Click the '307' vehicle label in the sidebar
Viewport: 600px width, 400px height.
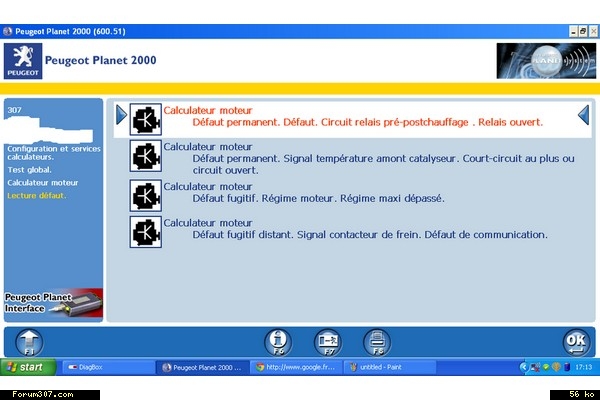pos(14,110)
